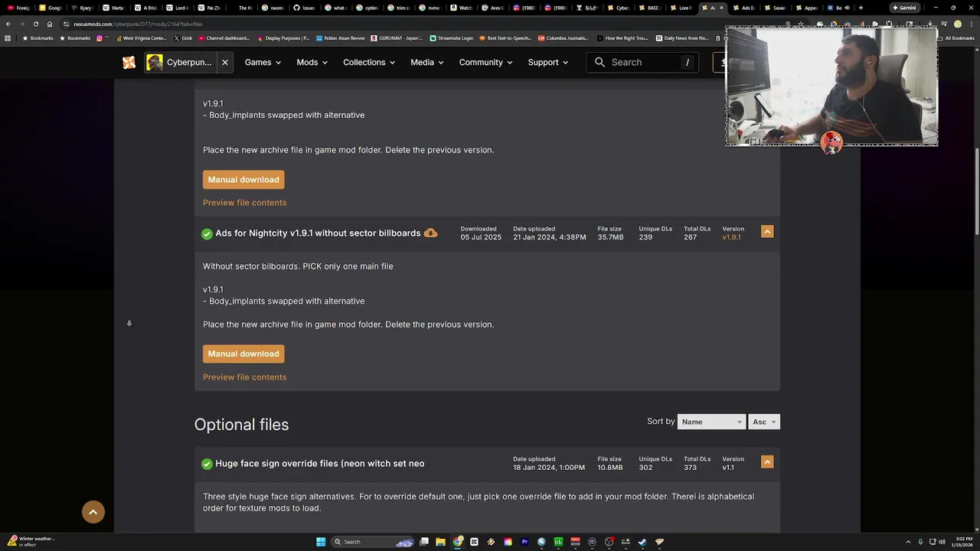Collapse the Ads for Nightcity v1.9.1 file entry

coord(767,231)
